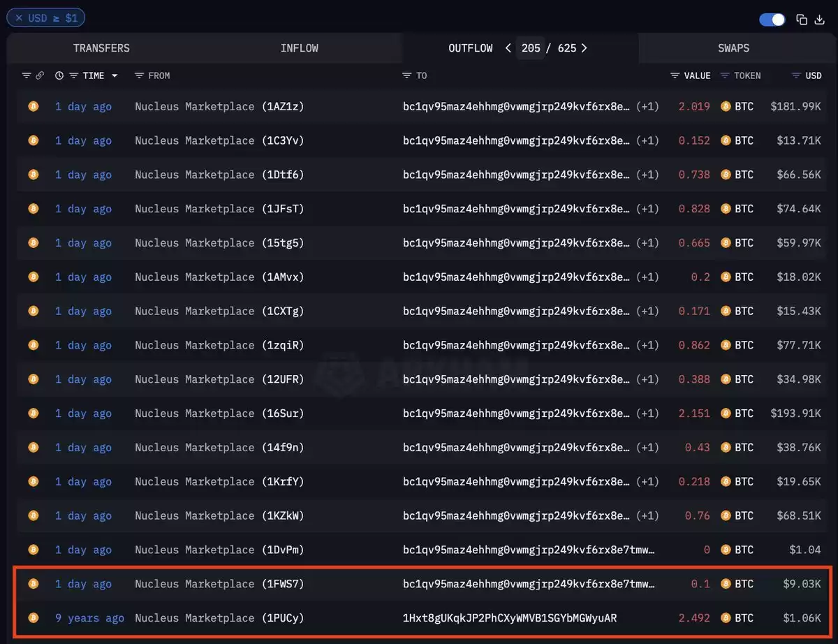Expand (+1) recipients in 1zqiR row
The height and width of the screenshot is (644, 838).
coord(647,345)
